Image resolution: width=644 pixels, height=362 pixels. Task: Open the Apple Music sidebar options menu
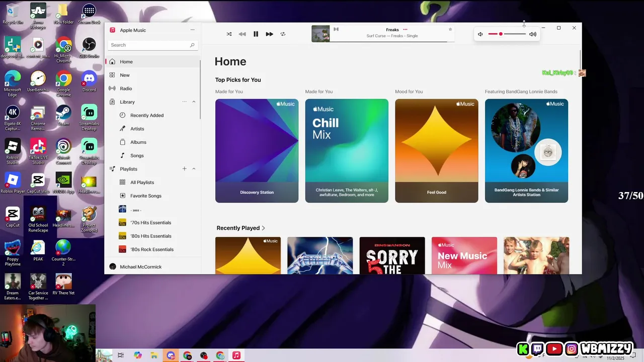pos(192,30)
